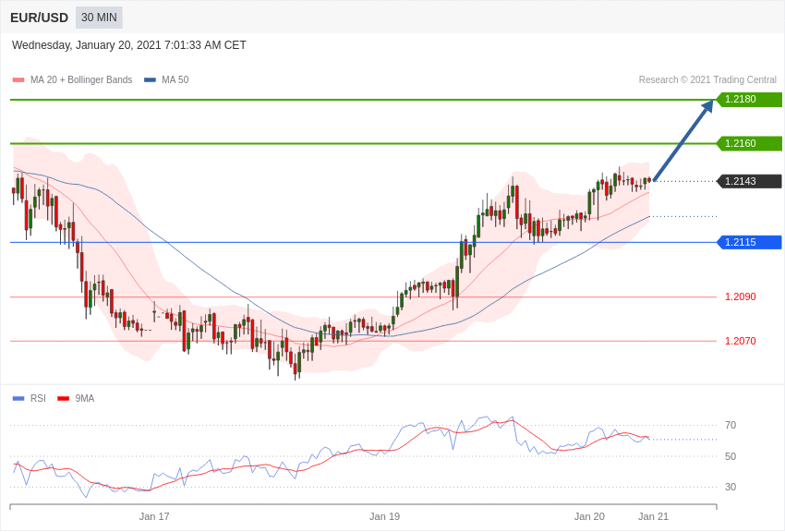Image resolution: width=785 pixels, height=532 pixels.
Task: Click the Jan 20 date axis label
Action: 589,516
